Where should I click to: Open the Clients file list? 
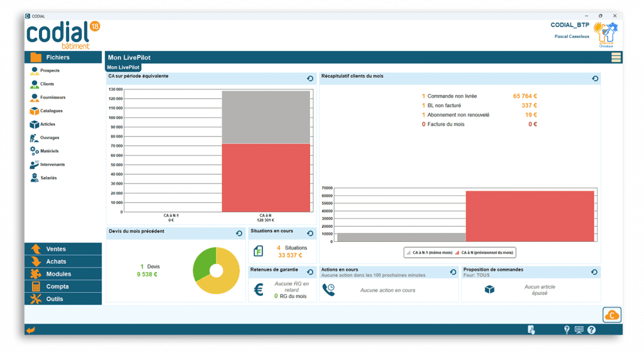point(42,84)
